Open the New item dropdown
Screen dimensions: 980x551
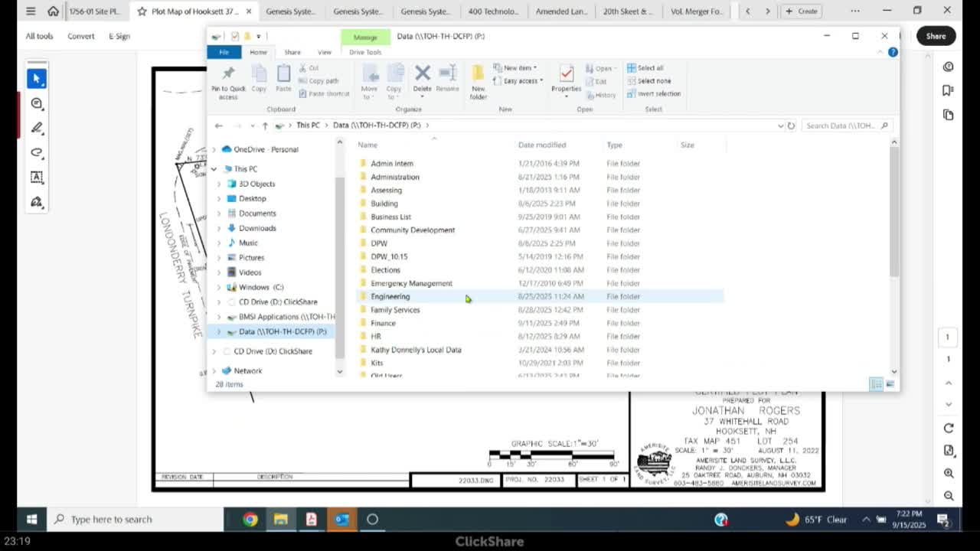(519, 68)
